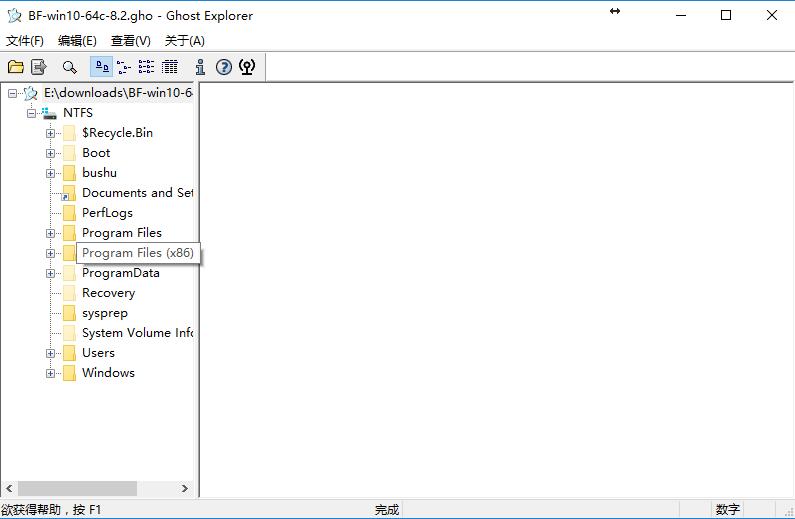Image resolution: width=795 pixels, height=519 pixels.
Task: Maximize the Ghost Explorer window
Action: pyautogui.click(x=726, y=15)
